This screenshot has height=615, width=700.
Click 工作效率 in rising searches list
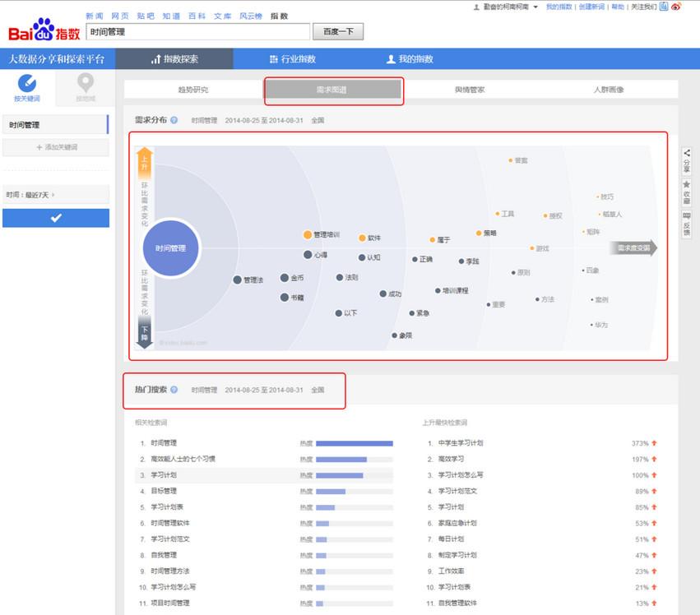tap(451, 571)
